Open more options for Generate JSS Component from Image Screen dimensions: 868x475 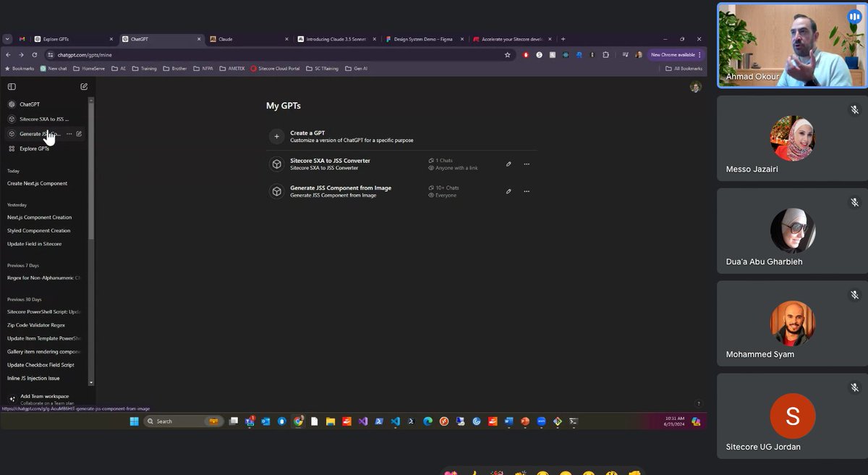527,191
